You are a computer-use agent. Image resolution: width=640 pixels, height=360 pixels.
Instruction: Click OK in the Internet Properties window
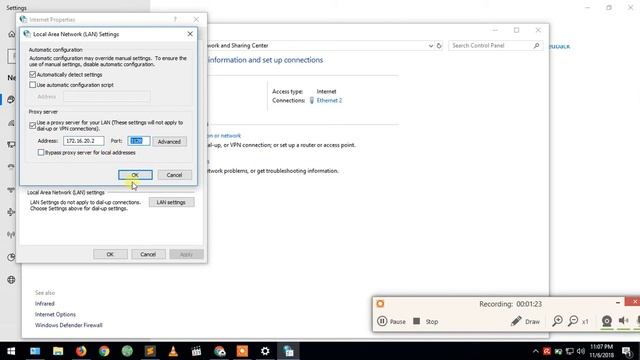[x=110, y=254]
